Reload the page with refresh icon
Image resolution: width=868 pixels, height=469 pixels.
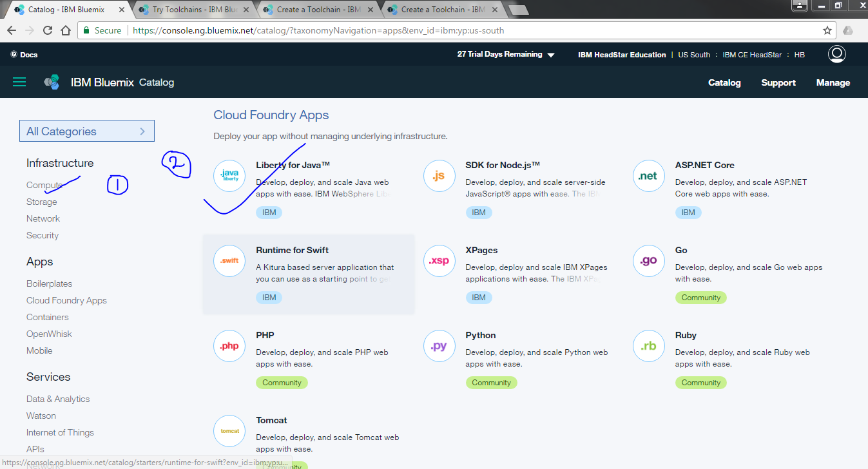click(48, 30)
